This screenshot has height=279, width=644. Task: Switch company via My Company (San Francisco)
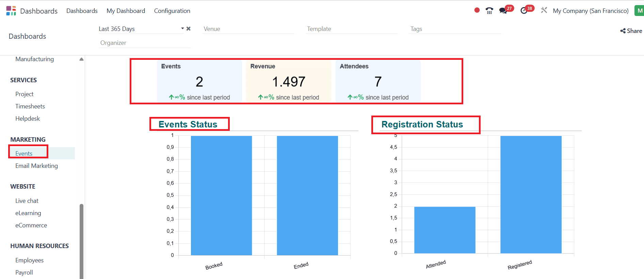click(591, 11)
